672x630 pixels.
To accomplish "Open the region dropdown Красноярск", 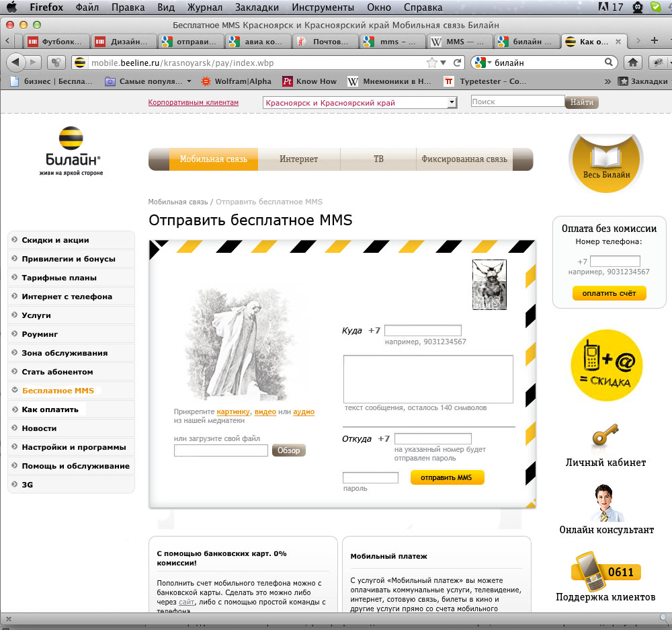I will [360, 103].
